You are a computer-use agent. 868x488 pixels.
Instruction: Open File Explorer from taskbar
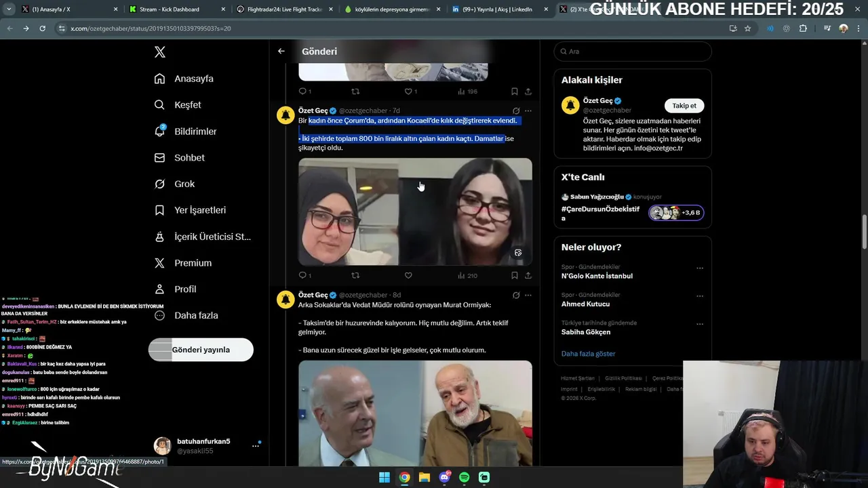coord(425,477)
